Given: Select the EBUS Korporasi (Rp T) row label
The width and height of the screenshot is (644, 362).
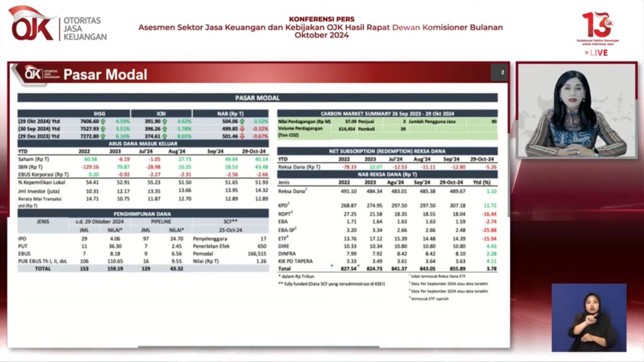Looking at the screenshot, I should [x=43, y=175].
